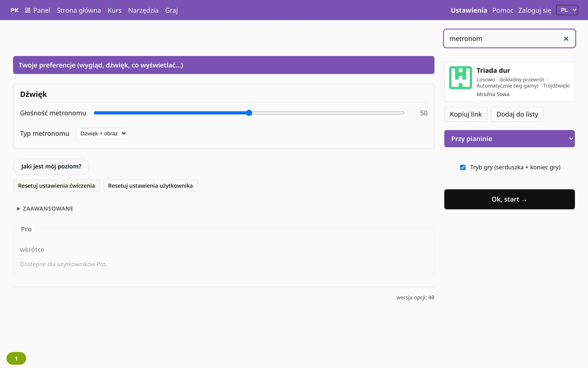Click the wersja opcji: 40 text
Screen dimensions: 588x368
coord(415,297)
